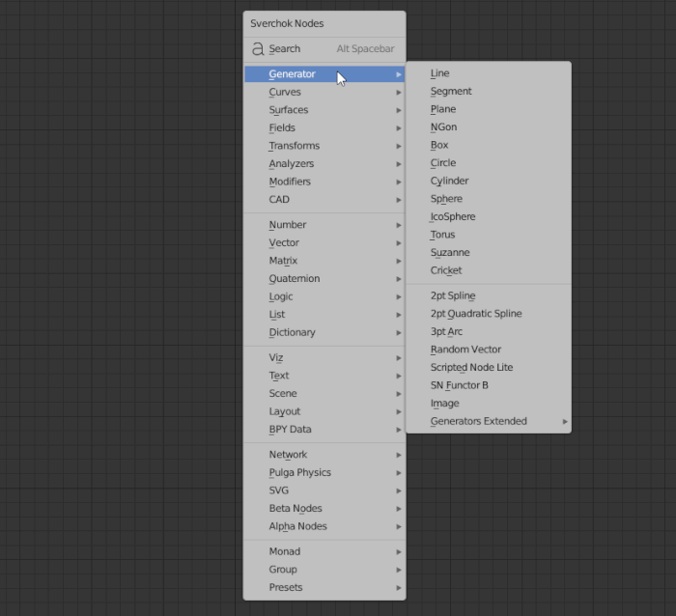The height and width of the screenshot is (616, 676).
Task: Open the SVG category
Action: (x=324, y=490)
